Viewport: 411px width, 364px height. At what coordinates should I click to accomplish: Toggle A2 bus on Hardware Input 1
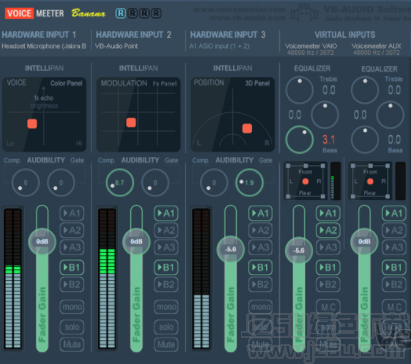72,230
